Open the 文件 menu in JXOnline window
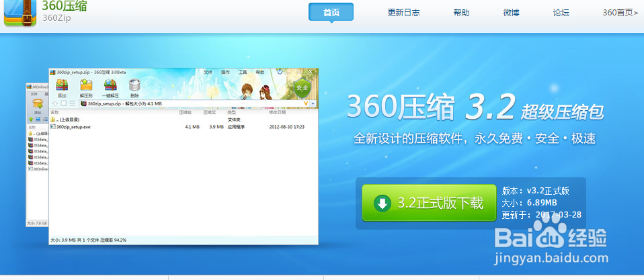644x280 pixels. (34, 94)
